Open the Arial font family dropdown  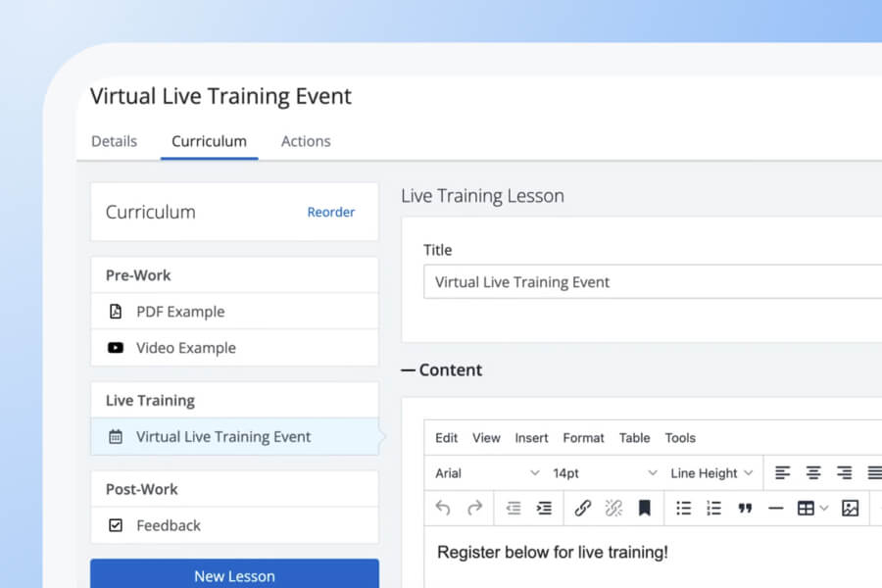pos(487,473)
